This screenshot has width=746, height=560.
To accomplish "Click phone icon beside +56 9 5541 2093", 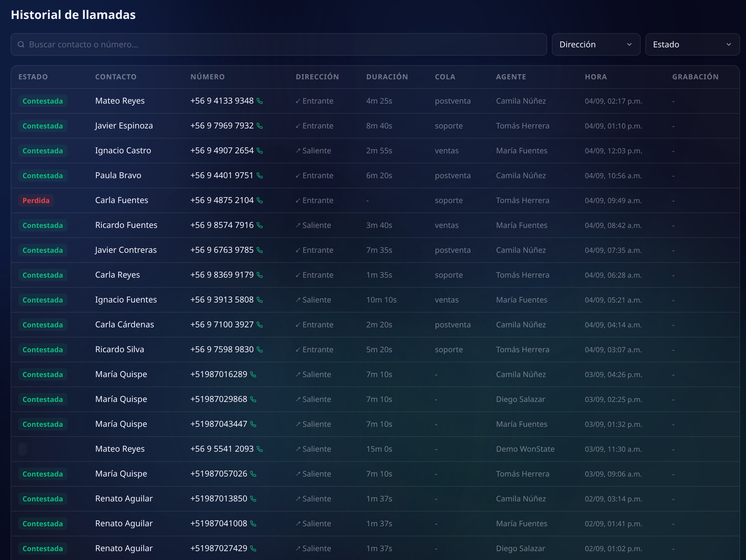I will click(260, 449).
